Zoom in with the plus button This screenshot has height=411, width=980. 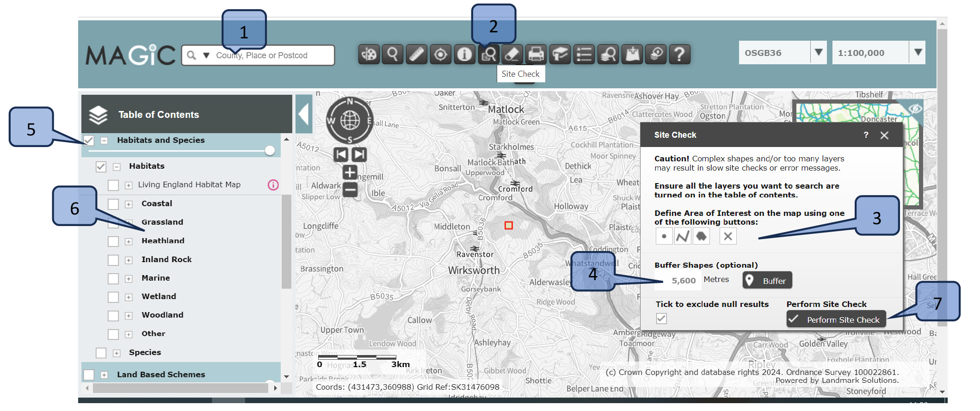tap(350, 172)
